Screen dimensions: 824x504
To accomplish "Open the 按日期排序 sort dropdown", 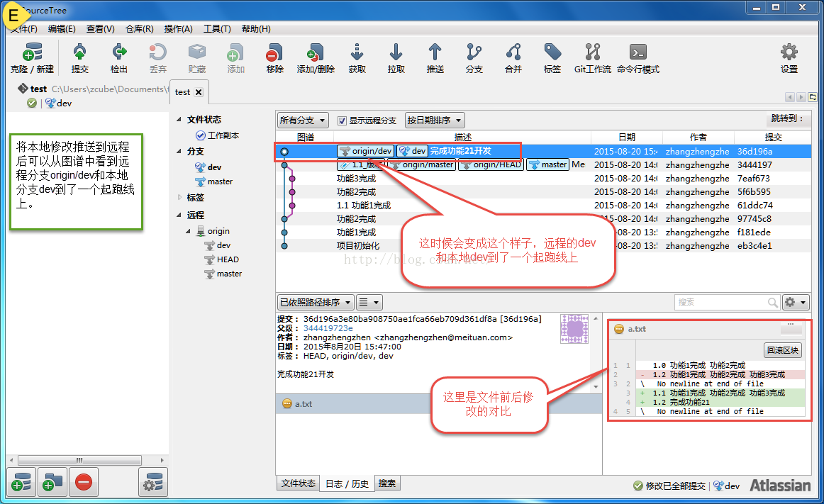I will [435, 121].
